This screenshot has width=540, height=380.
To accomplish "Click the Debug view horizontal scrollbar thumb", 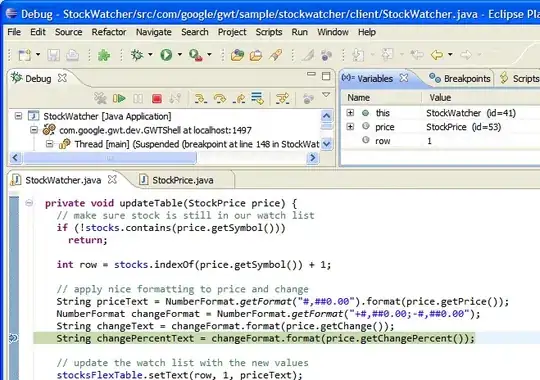I will tap(110, 158).
